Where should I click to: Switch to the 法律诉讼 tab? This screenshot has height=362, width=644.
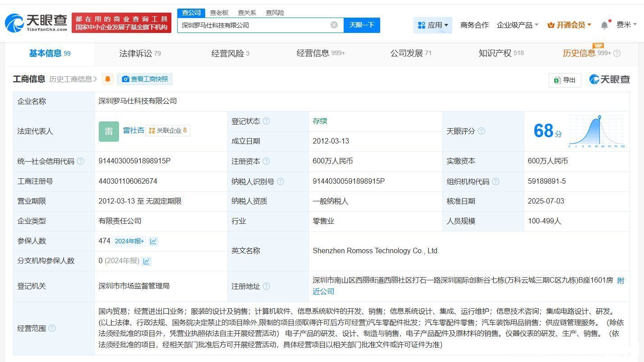pos(140,53)
